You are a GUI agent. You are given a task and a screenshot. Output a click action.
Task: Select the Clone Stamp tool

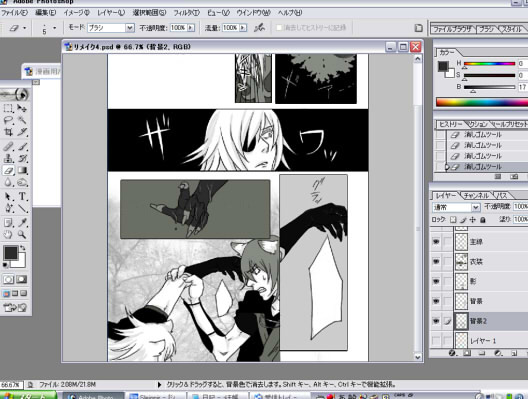click(8, 158)
